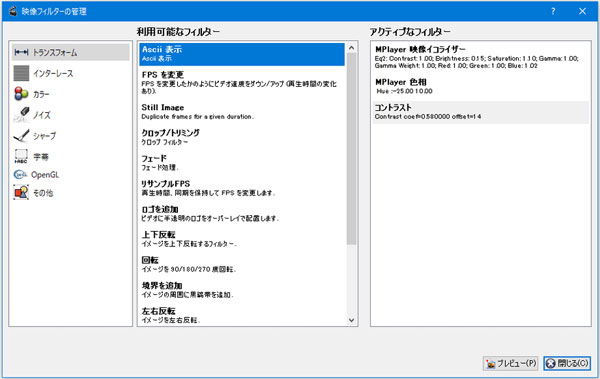This screenshot has height=379, width=600.
Task: Select active filter MPlayer 映像イコライザー
Action: 480,57
